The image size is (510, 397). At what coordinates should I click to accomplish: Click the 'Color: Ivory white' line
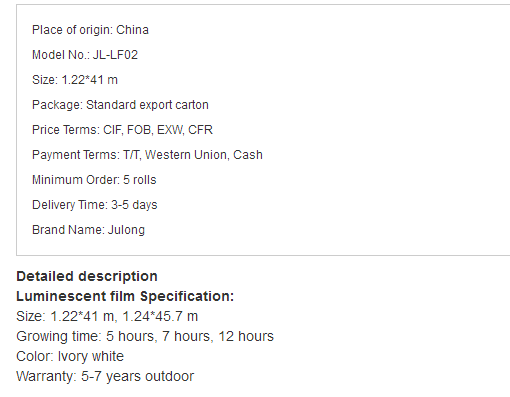point(70,356)
